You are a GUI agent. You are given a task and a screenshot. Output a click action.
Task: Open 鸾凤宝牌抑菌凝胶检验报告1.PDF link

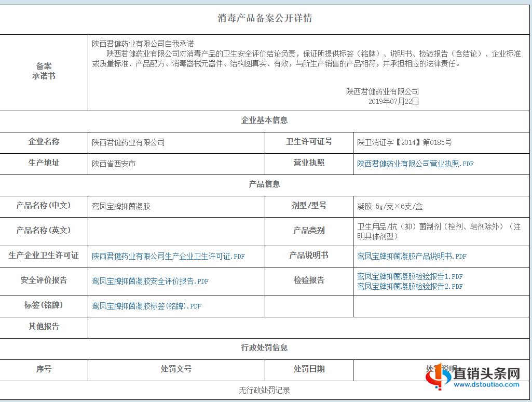coord(410,276)
